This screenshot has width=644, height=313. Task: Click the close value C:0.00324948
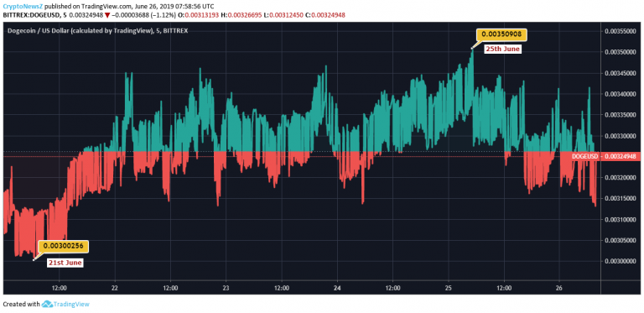click(325, 15)
